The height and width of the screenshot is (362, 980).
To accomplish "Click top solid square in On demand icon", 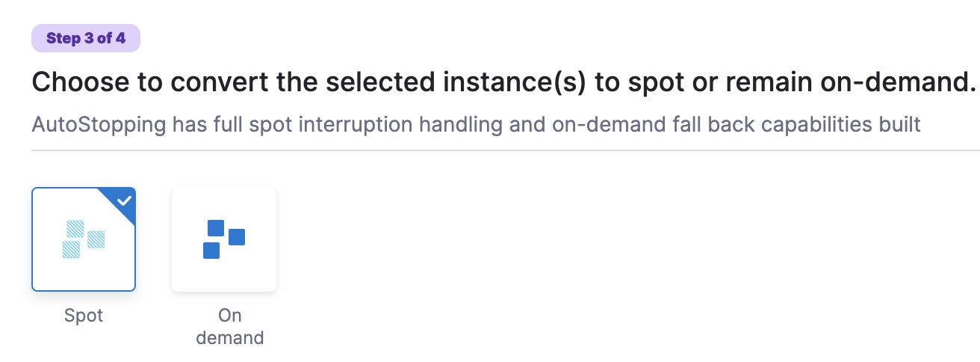I will click(x=216, y=228).
